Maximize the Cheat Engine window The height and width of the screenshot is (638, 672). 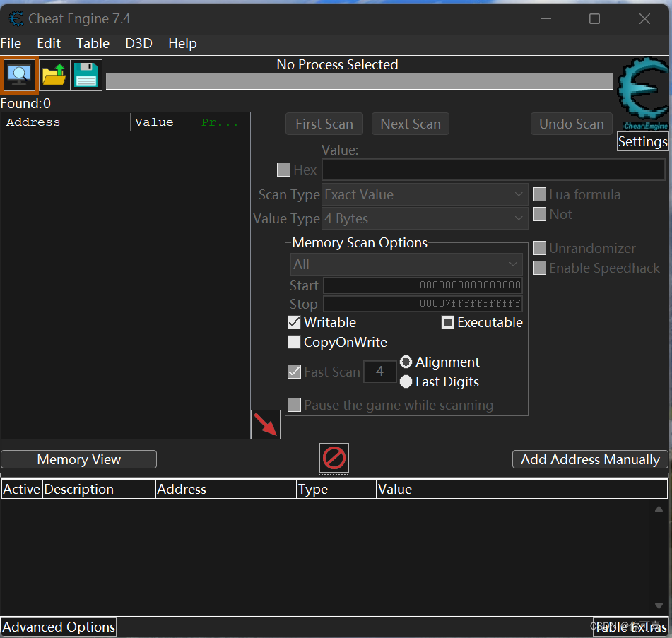594,19
